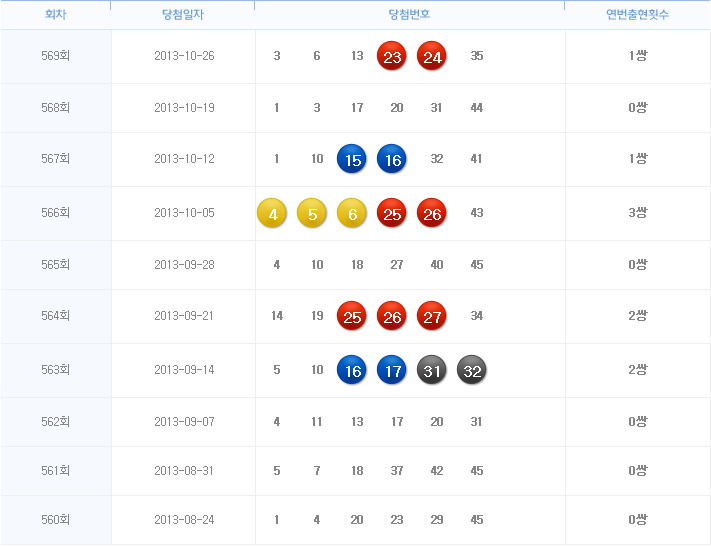
Task: Click the 당첨일자 column header
Action: click(183, 15)
